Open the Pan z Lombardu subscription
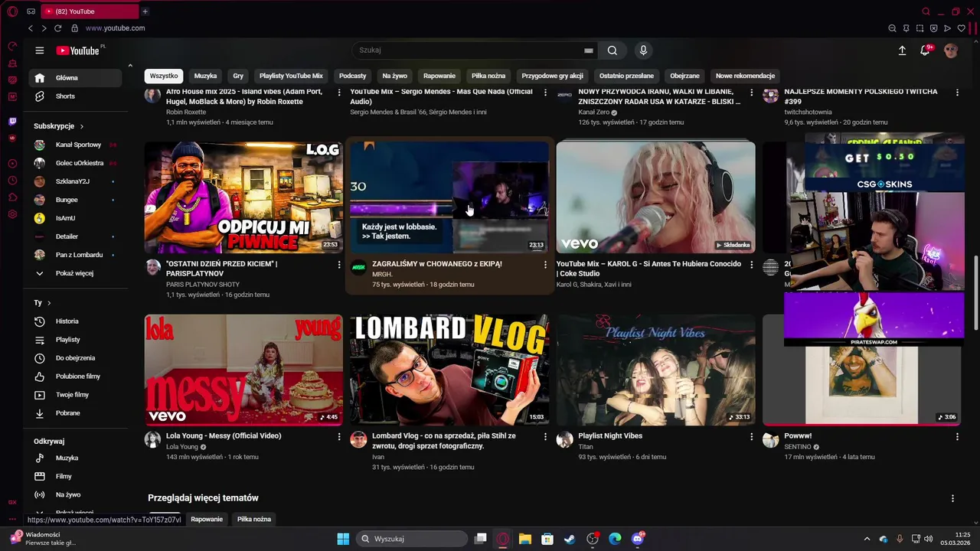The width and height of the screenshot is (980, 551). 75,255
